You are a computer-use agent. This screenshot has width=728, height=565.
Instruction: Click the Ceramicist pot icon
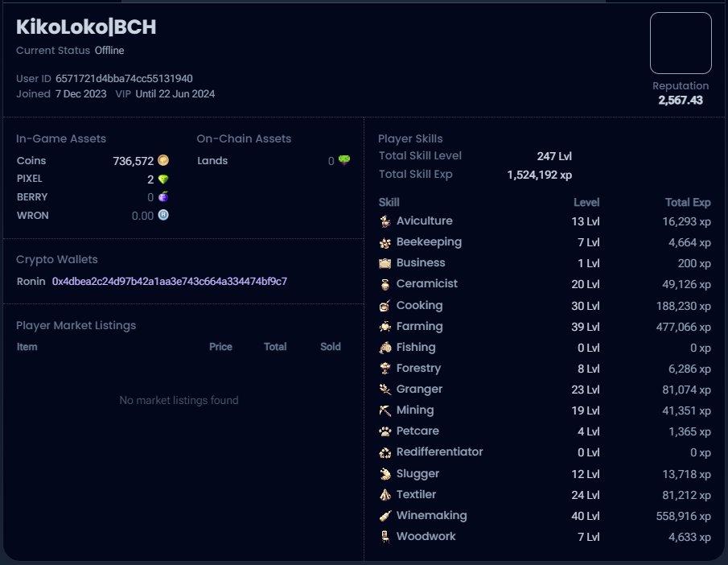385,284
